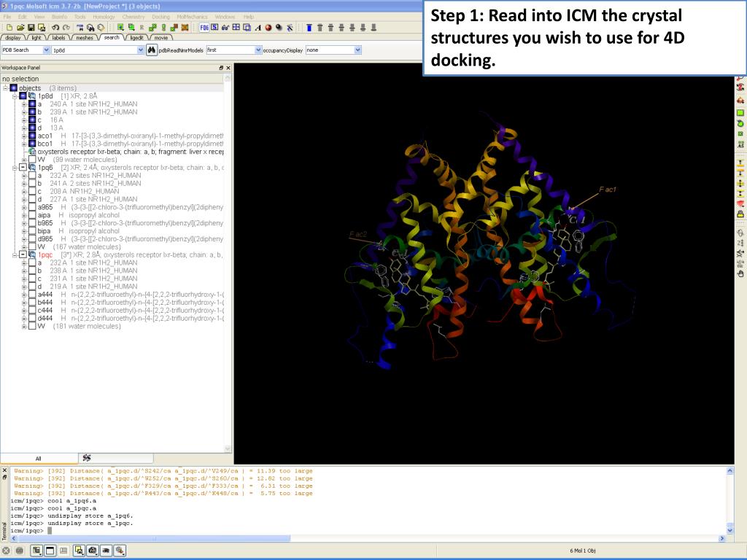Open the PDB Search type dropdown
Screen dimensions: 747x560
pyautogui.click(x=46, y=50)
